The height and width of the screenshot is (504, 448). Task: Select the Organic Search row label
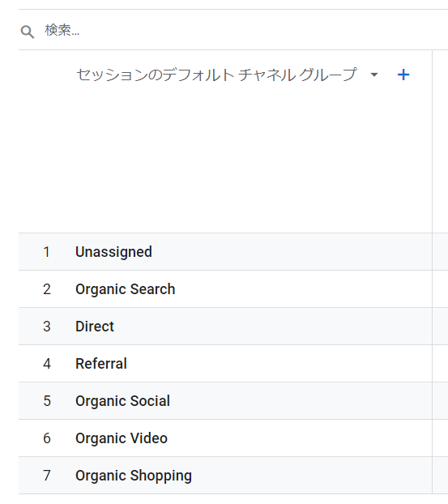pos(126,289)
